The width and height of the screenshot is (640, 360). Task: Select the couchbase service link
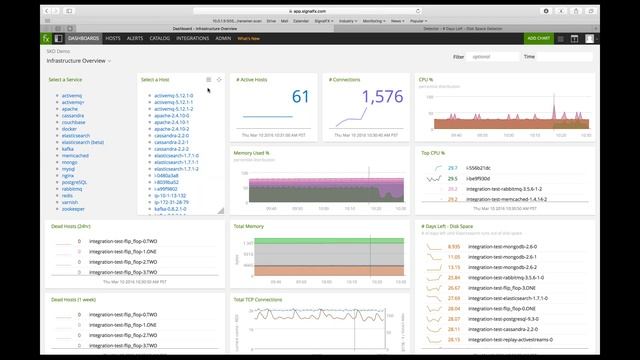coord(73,122)
